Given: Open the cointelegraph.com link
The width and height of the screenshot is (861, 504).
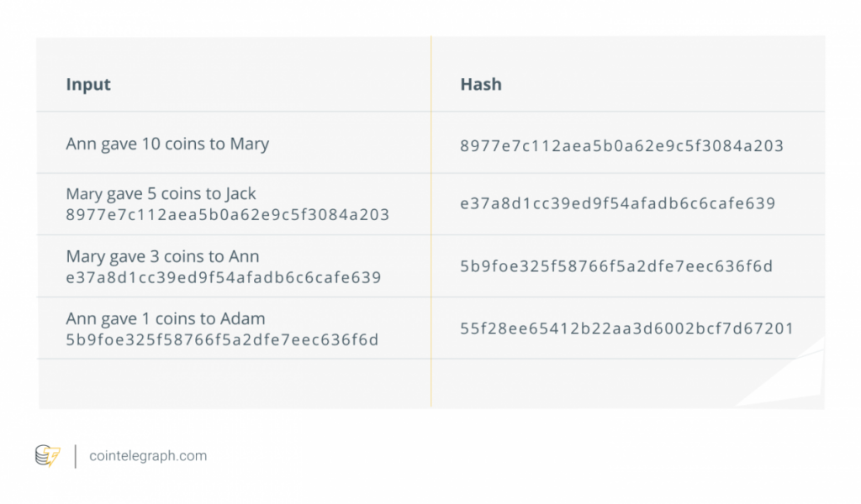Looking at the screenshot, I should coord(148,456).
